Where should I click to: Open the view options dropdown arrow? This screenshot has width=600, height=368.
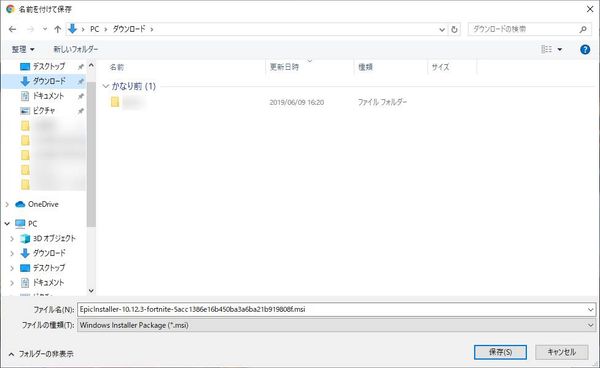[560, 49]
